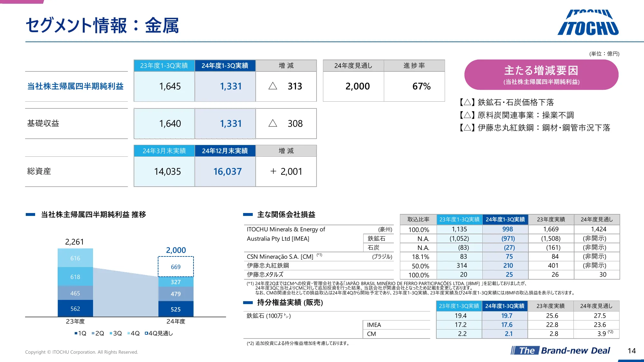The height and width of the screenshot is (362, 644).
Task: Click the 4Q見通し legend marker
Action: pos(146,333)
